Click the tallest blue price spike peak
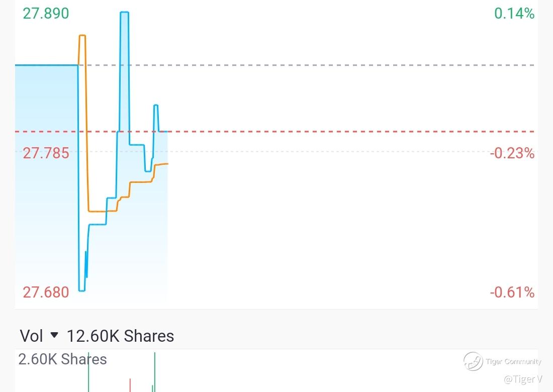The image size is (553, 392). tap(124, 12)
